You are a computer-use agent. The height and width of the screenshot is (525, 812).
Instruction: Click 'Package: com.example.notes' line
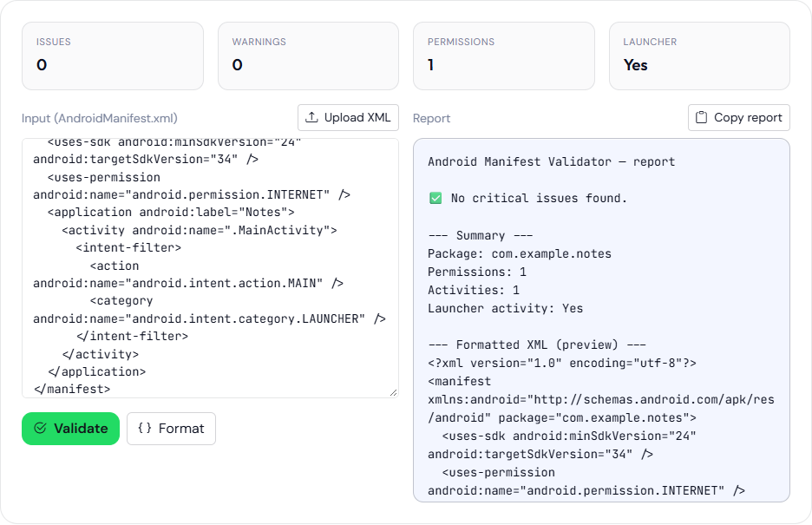[x=520, y=253]
